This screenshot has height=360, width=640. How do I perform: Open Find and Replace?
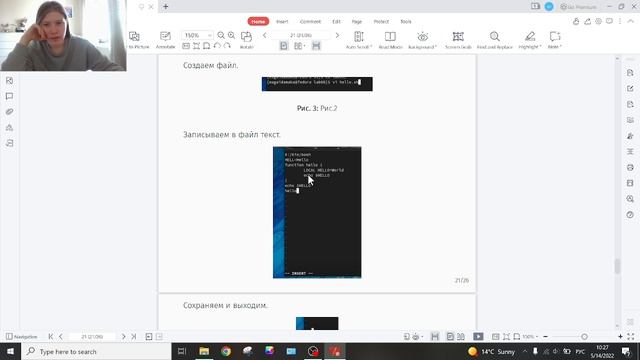pos(495,40)
